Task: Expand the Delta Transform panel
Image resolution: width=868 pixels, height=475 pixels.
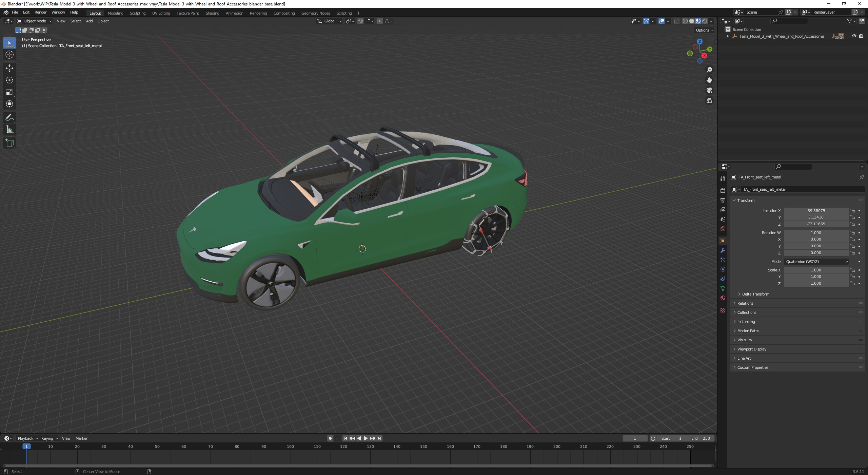Action: (755, 294)
